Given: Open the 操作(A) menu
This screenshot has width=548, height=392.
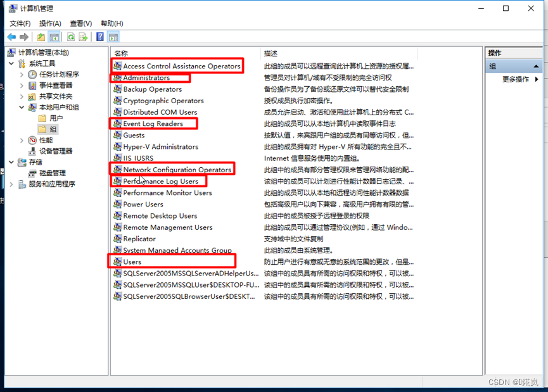Looking at the screenshot, I should [x=50, y=23].
